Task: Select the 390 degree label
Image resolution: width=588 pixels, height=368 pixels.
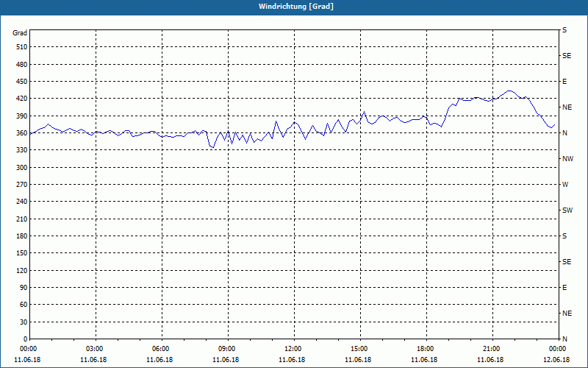Action: pyautogui.click(x=22, y=116)
